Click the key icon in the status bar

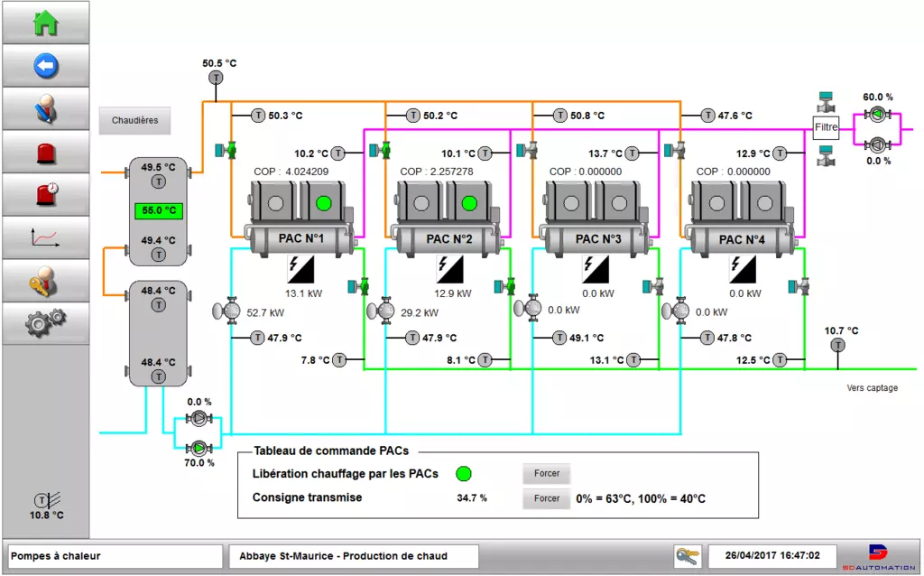[x=688, y=556]
